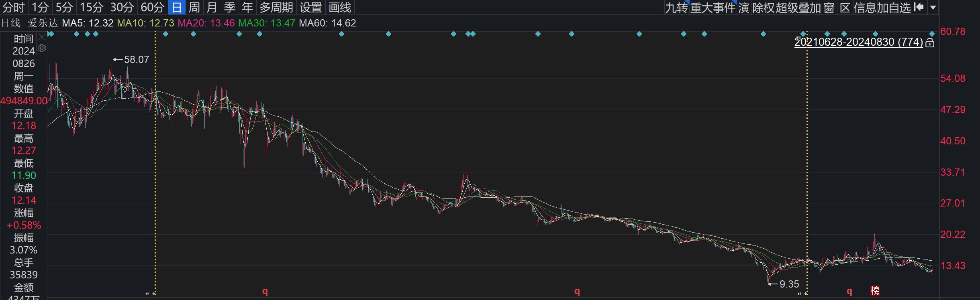Click the MA5: 12.32 label
The image size is (980, 300).
(88, 23)
